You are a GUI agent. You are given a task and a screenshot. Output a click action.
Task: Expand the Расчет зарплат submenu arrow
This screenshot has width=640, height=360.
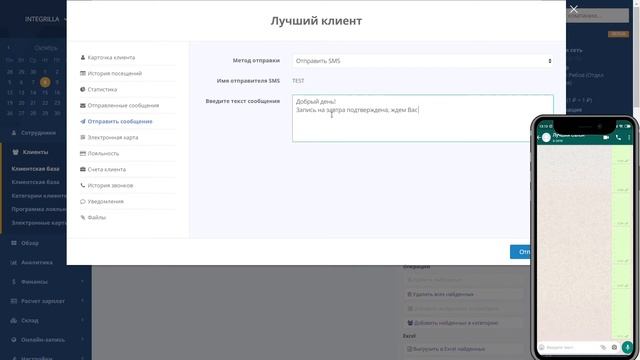(x=82, y=301)
